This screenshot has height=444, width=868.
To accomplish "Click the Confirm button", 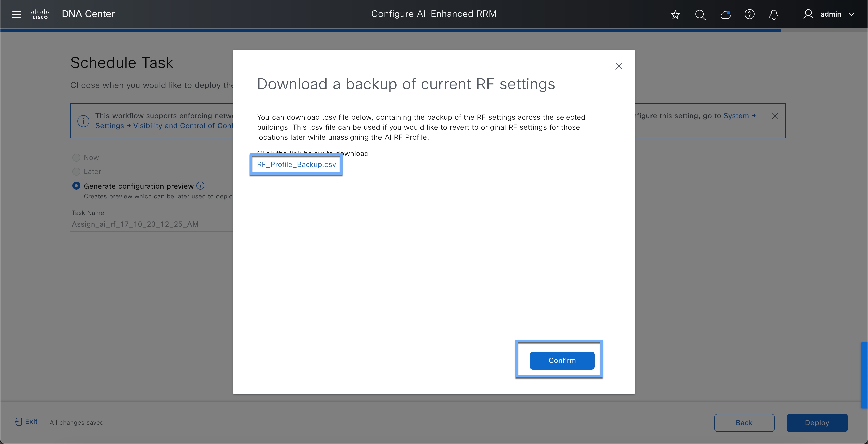I will 561,360.
